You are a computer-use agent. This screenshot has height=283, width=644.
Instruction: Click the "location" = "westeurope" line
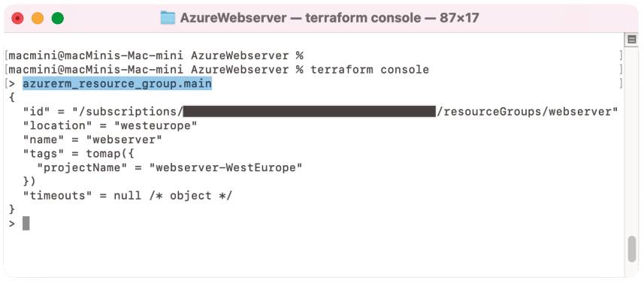pyautogui.click(x=110, y=125)
